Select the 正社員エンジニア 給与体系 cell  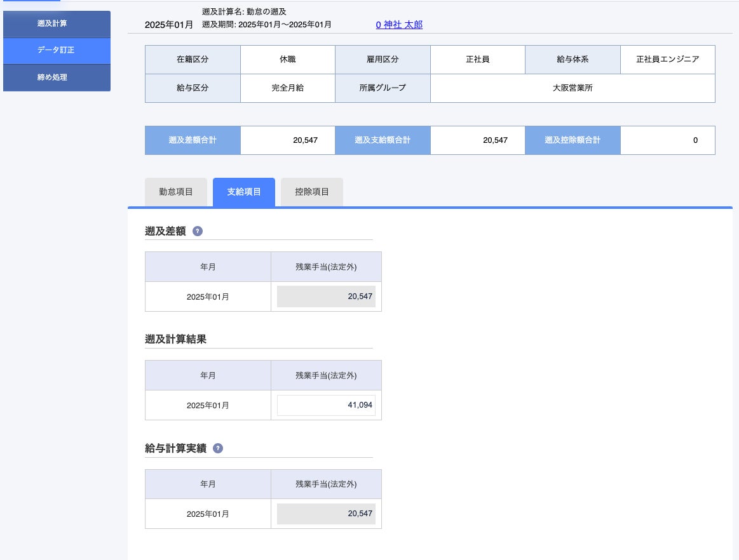(x=668, y=60)
